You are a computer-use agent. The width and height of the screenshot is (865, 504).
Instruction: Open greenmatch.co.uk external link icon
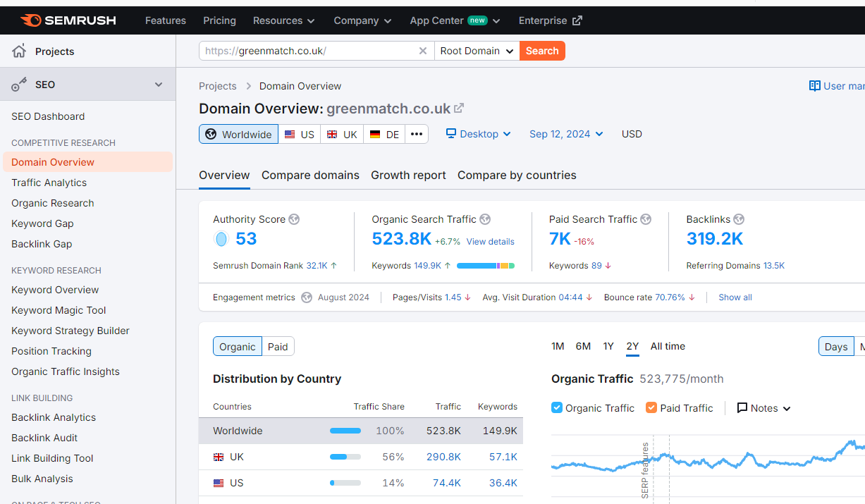(459, 108)
